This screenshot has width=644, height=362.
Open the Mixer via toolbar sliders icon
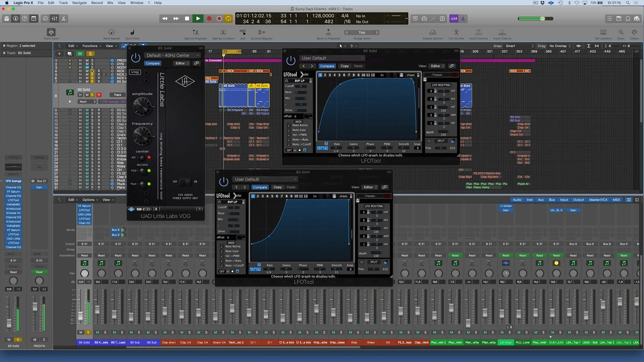point(54,19)
